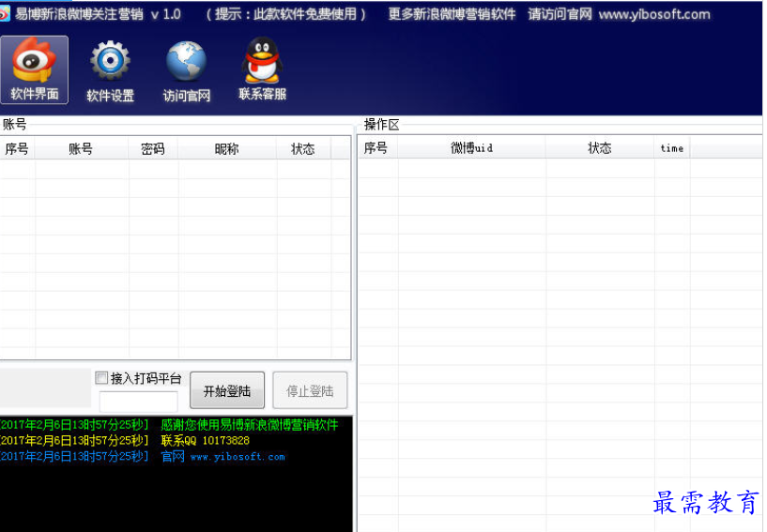Click 状态 header in 操作区 table

(x=600, y=147)
